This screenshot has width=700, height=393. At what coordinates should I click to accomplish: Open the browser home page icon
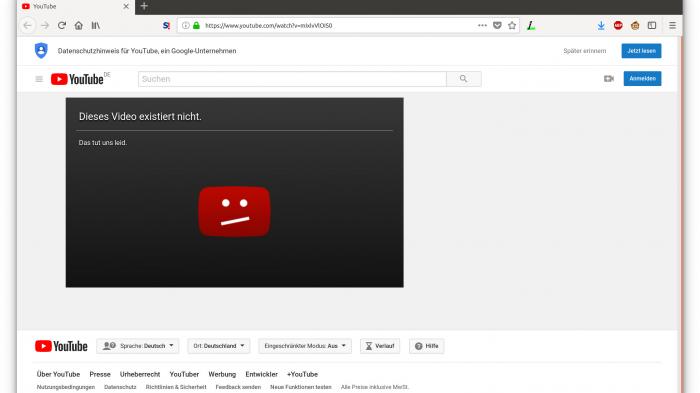[x=79, y=25]
